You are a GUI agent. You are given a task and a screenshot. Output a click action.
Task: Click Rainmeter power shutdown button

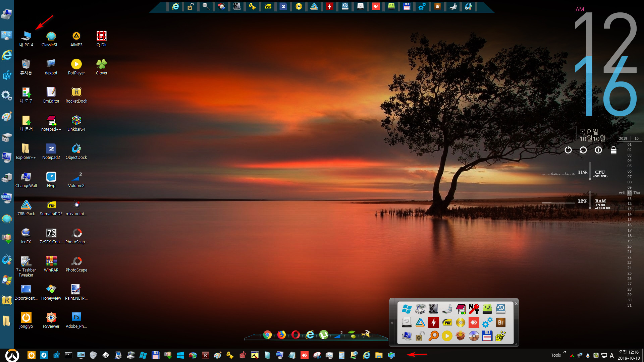[x=568, y=150]
